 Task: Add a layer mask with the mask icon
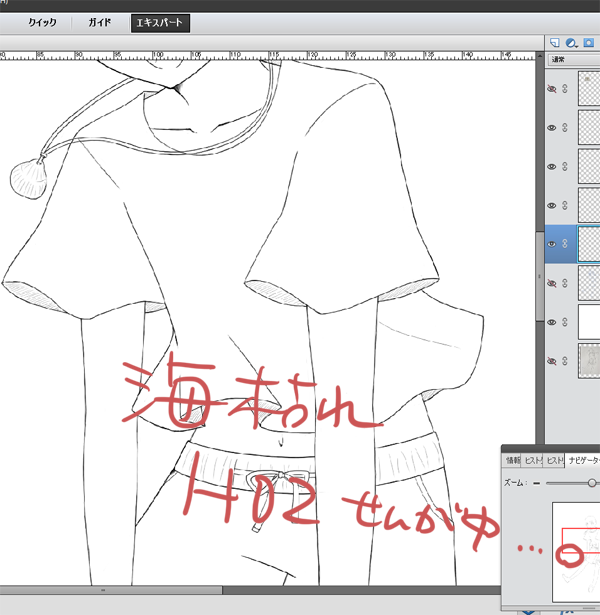[588, 43]
